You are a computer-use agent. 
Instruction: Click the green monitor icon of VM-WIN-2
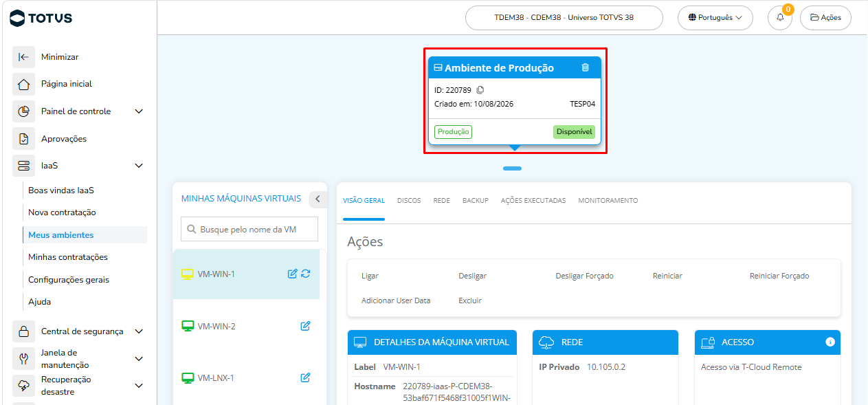coord(187,326)
